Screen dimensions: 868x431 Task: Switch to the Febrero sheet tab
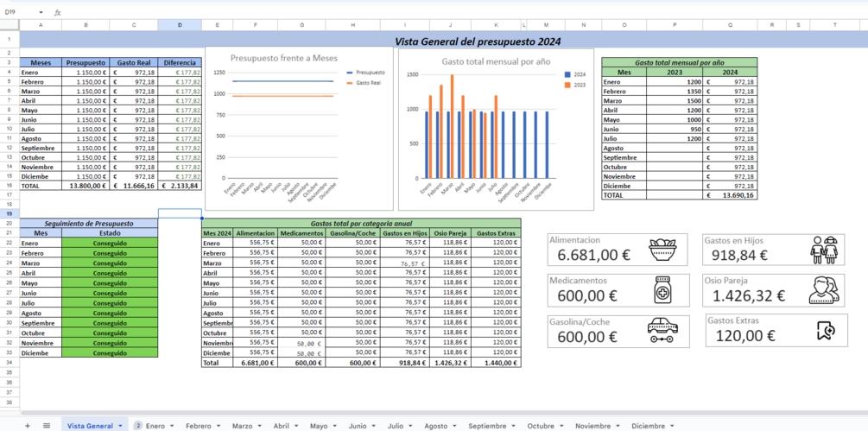coord(199,426)
